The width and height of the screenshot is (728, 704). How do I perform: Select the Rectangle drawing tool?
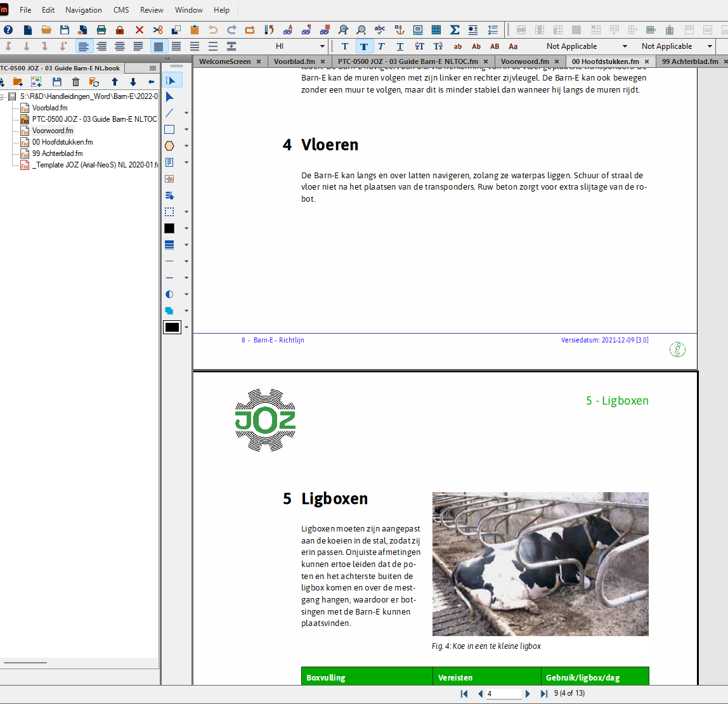tap(169, 129)
